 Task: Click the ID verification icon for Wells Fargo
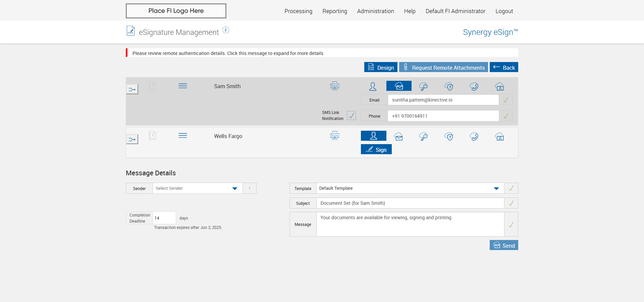[x=499, y=136]
